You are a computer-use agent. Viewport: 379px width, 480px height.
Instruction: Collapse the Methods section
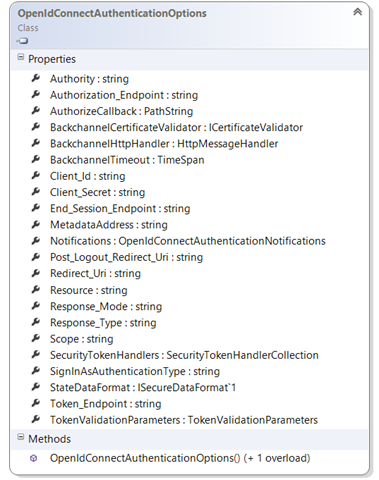click(21, 437)
